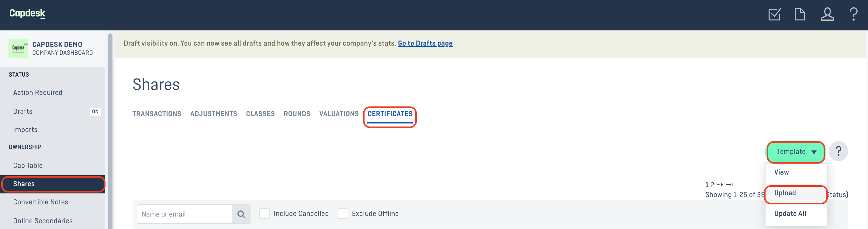Click the Capdesk Demo company thumbnail

18,49
